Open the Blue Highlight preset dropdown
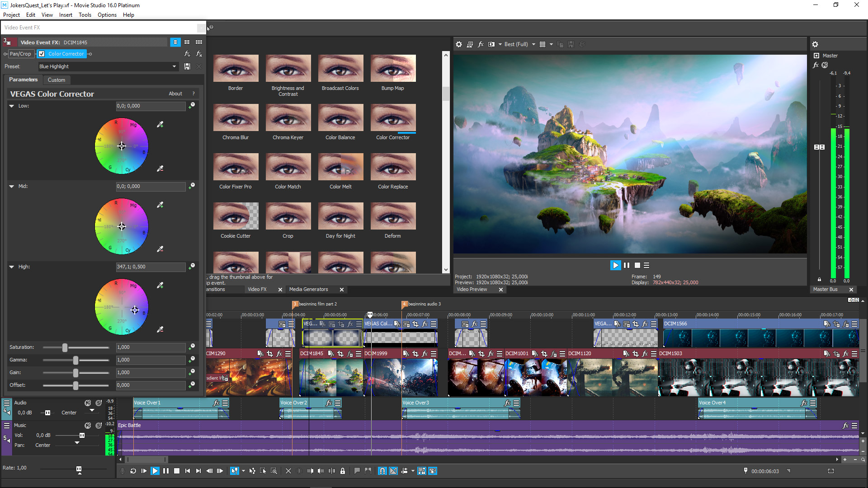The width and height of the screenshot is (868, 488). (174, 66)
